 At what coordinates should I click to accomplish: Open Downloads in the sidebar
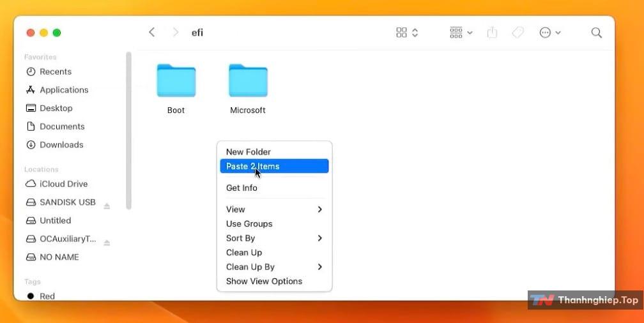pyautogui.click(x=61, y=144)
